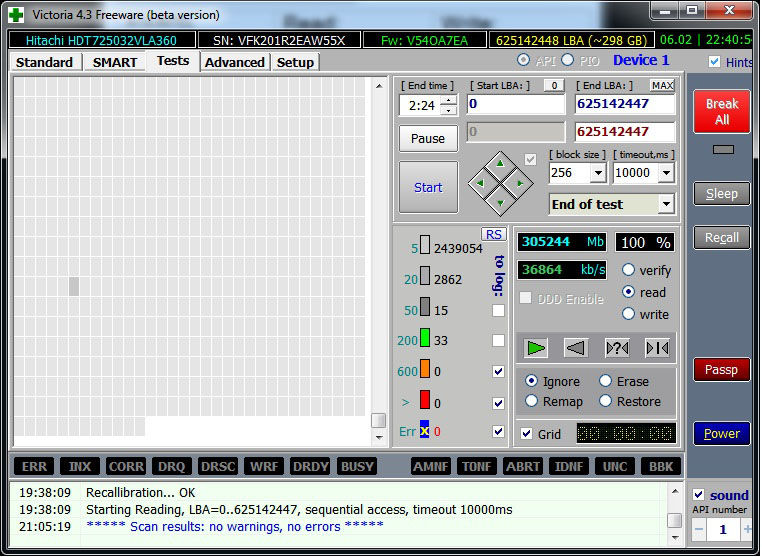This screenshot has height=557, width=762.
Task: Click the WRF status indicator
Action: coord(264,467)
